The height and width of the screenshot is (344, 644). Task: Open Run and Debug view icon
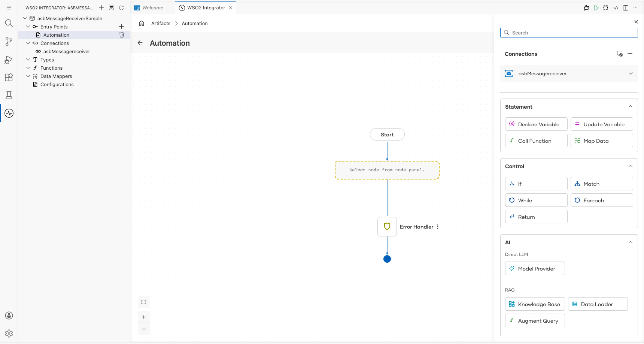tap(9, 60)
